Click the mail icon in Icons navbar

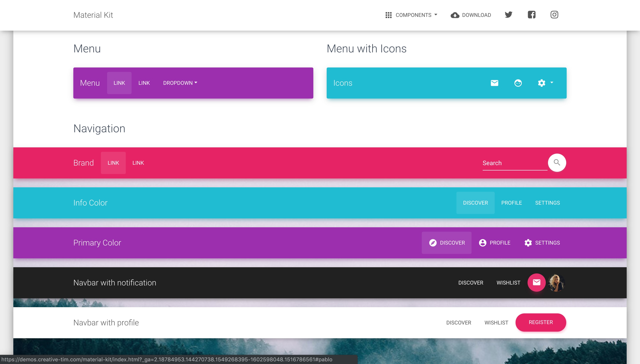coord(494,83)
